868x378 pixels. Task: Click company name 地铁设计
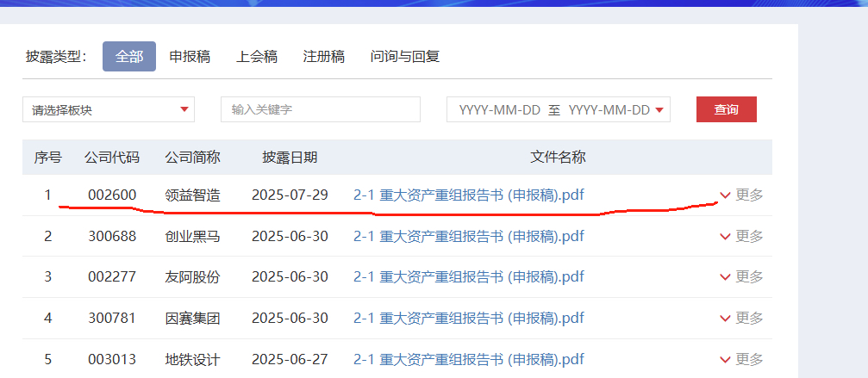click(x=192, y=360)
